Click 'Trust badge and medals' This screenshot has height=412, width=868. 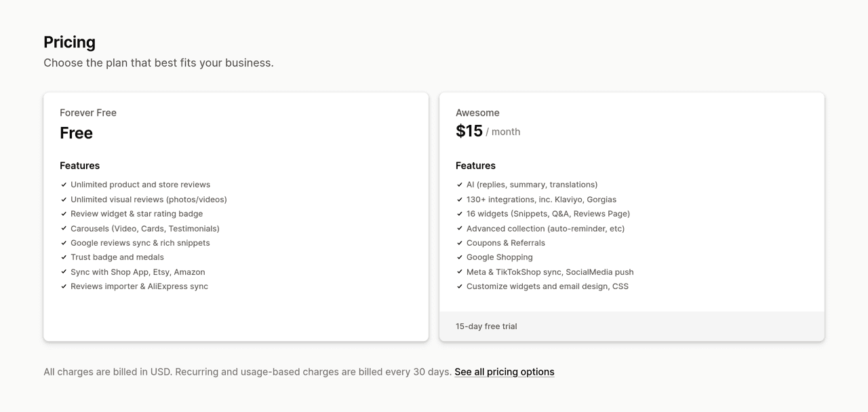pyautogui.click(x=117, y=257)
